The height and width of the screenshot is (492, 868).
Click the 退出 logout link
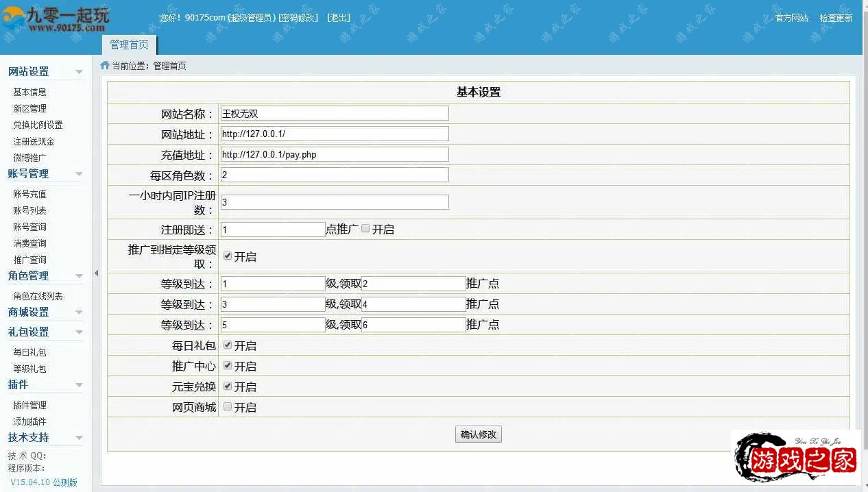pos(339,18)
